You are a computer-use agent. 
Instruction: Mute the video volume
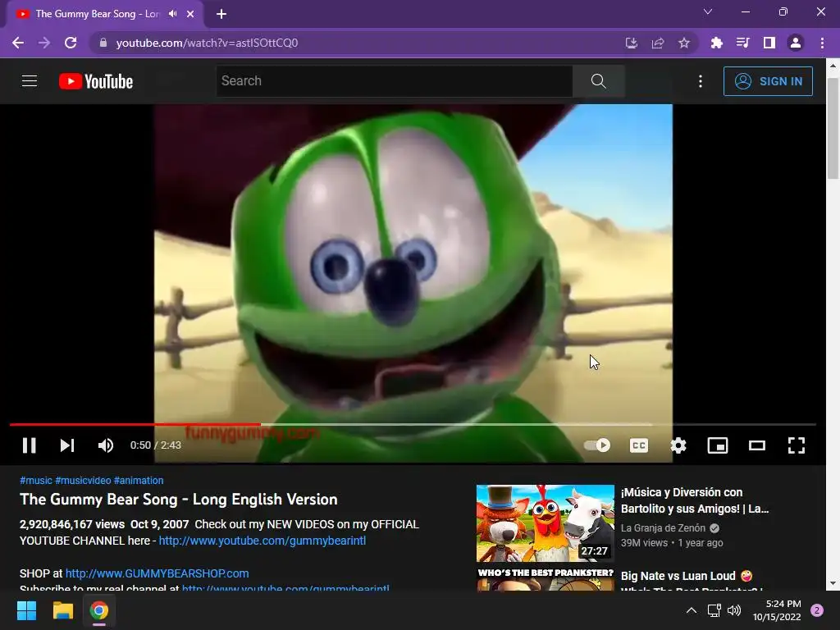pos(106,445)
